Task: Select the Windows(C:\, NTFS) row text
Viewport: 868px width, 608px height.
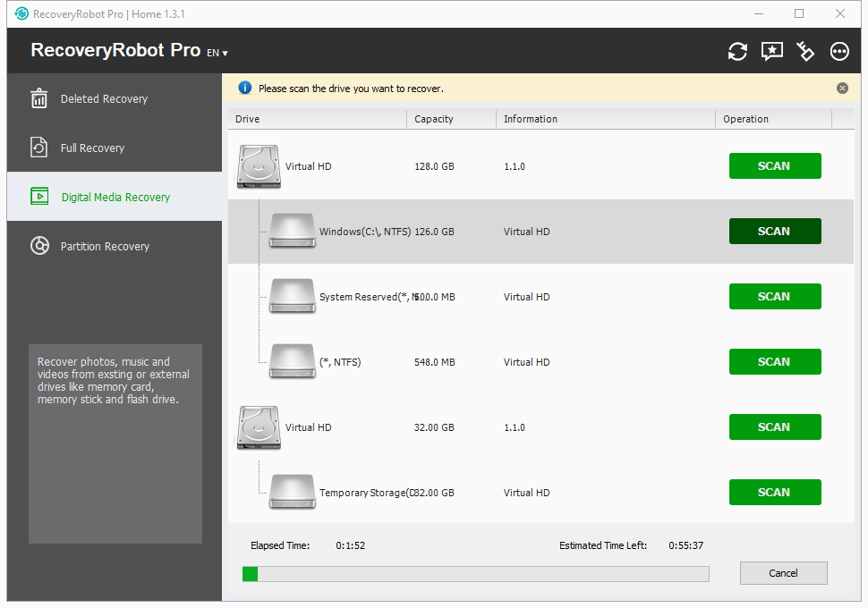Action: point(365,232)
